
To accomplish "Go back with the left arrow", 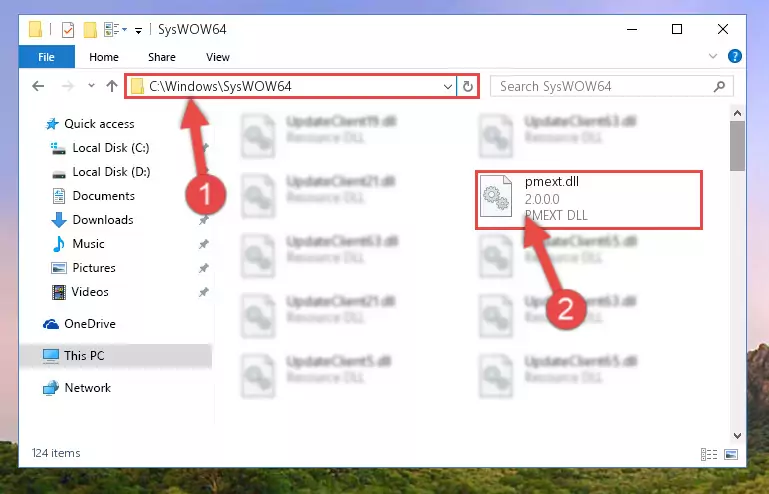I will coord(38,86).
